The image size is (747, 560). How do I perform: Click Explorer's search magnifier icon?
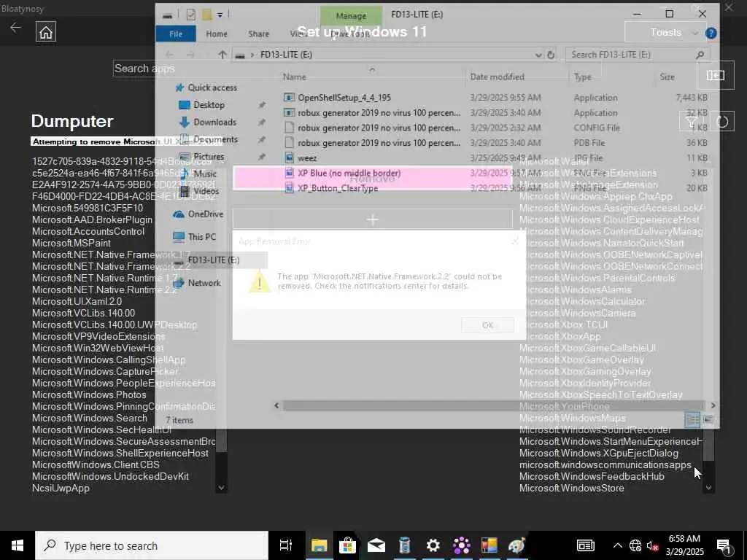[x=700, y=55]
